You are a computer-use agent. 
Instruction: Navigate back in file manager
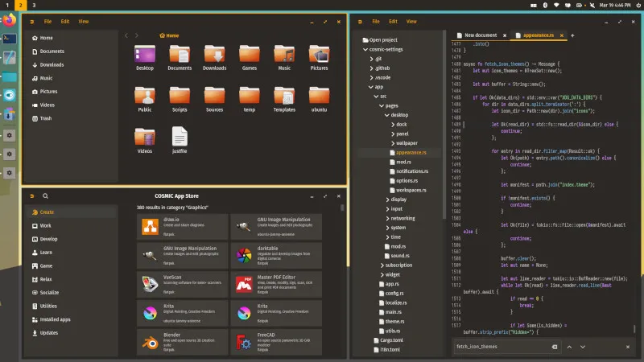click(x=126, y=35)
